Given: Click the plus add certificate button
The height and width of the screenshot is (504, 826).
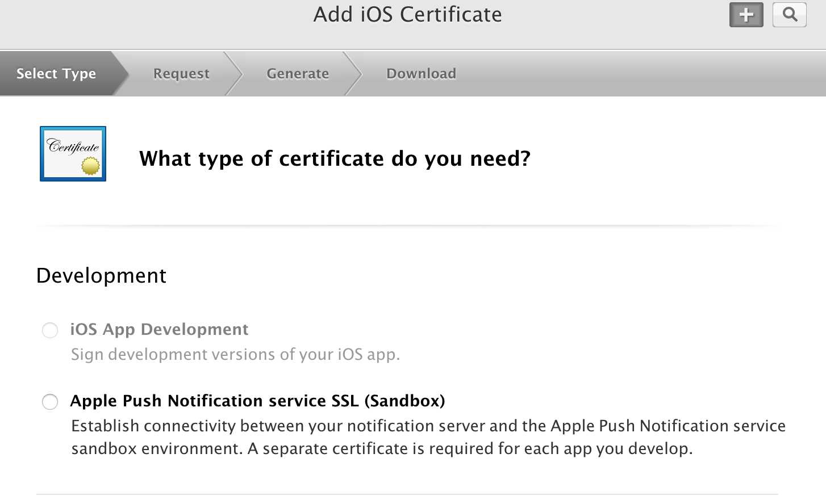Looking at the screenshot, I should pos(746,15).
